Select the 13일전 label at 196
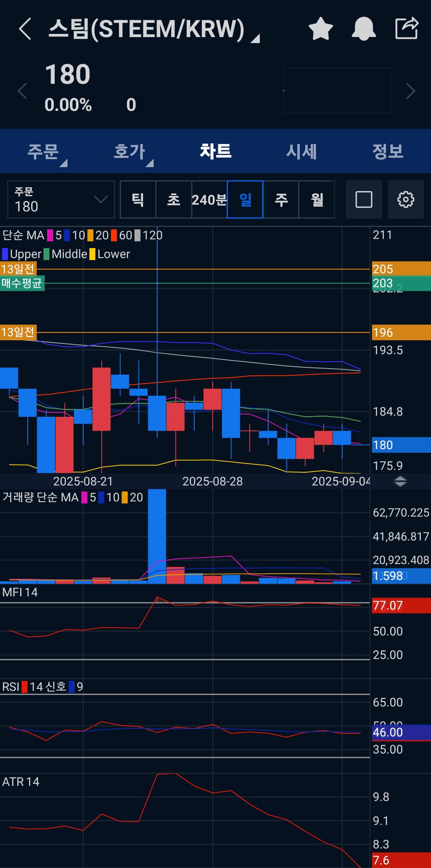 [x=18, y=332]
